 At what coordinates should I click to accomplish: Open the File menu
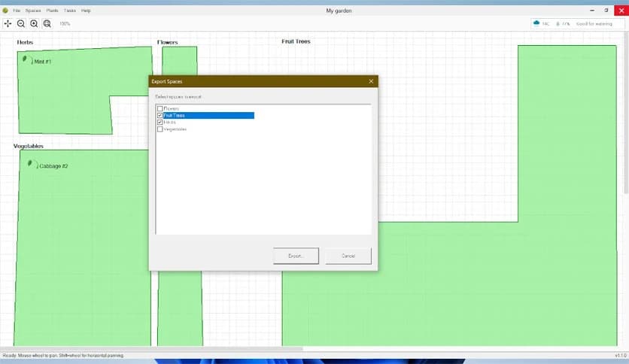tap(17, 11)
